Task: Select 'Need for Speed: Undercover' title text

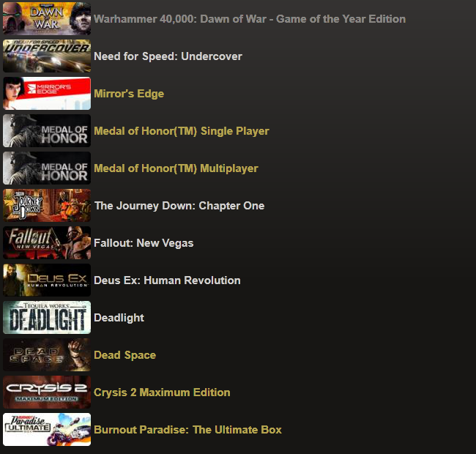Action: tap(168, 56)
